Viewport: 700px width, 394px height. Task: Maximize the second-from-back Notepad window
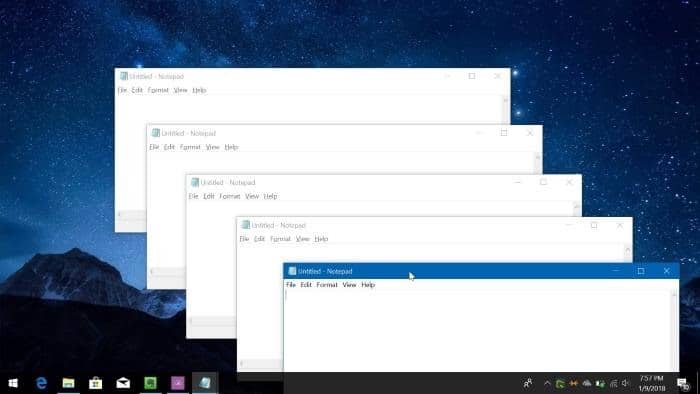504,133
